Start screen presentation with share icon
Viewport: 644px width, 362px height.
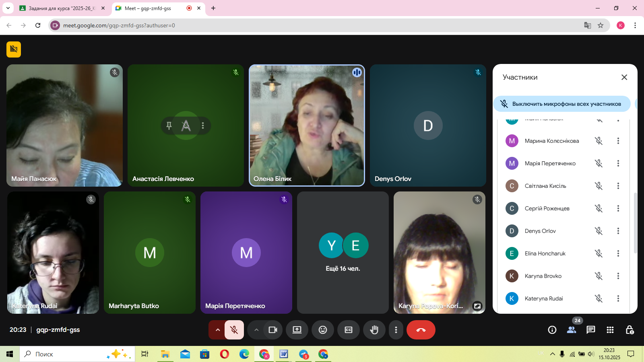coord(297,330)
